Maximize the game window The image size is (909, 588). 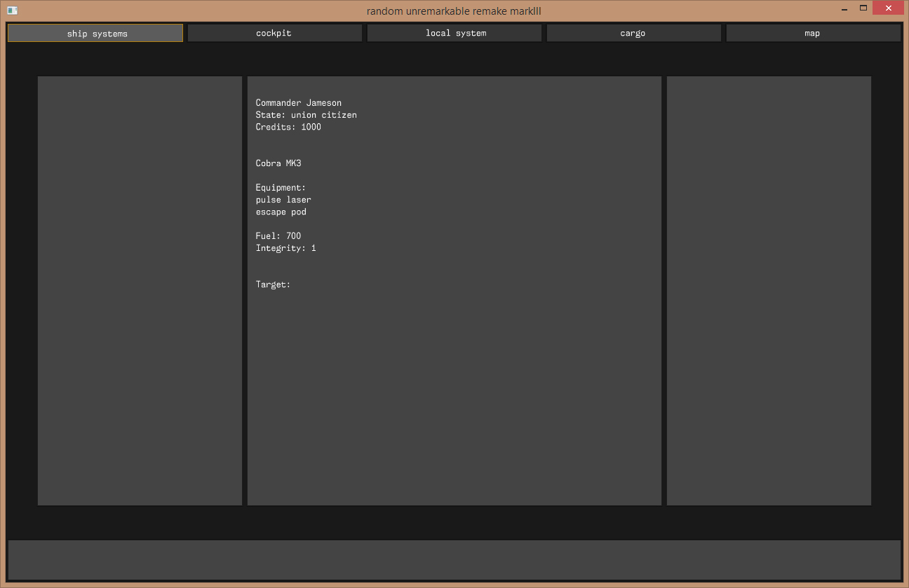(863, 8)
